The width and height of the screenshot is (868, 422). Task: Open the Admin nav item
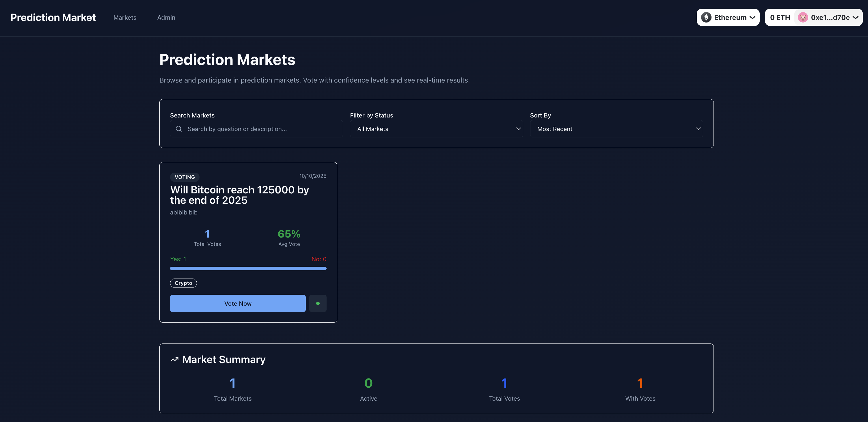(x=166, y=18)
